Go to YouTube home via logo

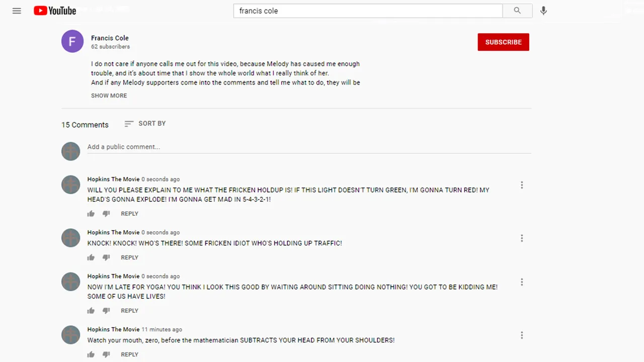click(55, 11)
